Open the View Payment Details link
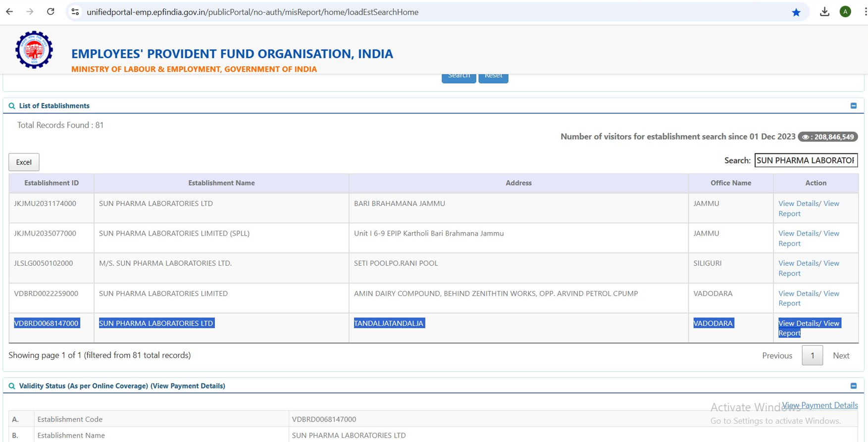The width and height of the screenshot is (868, 442). 820,405
